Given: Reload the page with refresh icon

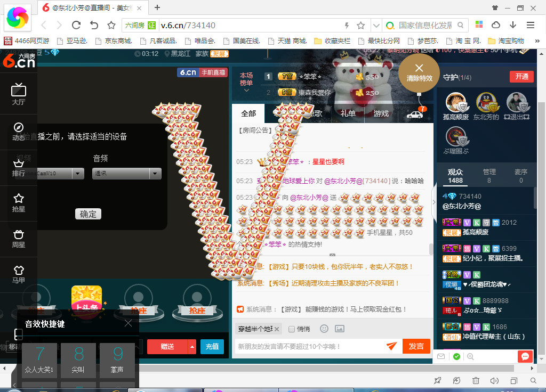Looking at the screenshot, I should point(76,25).
